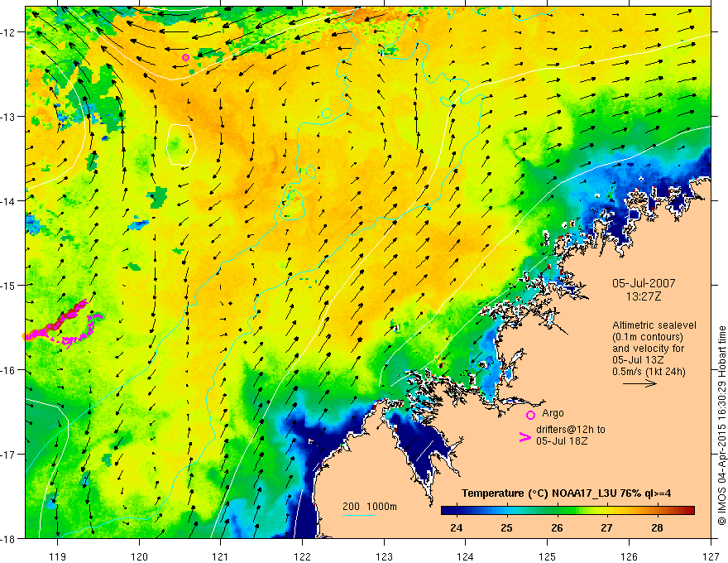Click the temperature color bar
The image size is (728, 563).
tap(568, 511)
